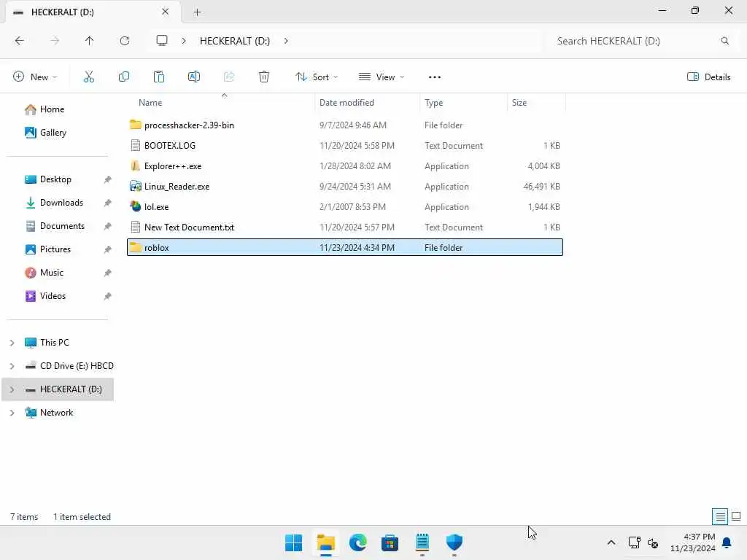This screenshot has height=560, width=747.
Task: Select the processhacker-2.39-bin folder
Action: click(345, 125)
